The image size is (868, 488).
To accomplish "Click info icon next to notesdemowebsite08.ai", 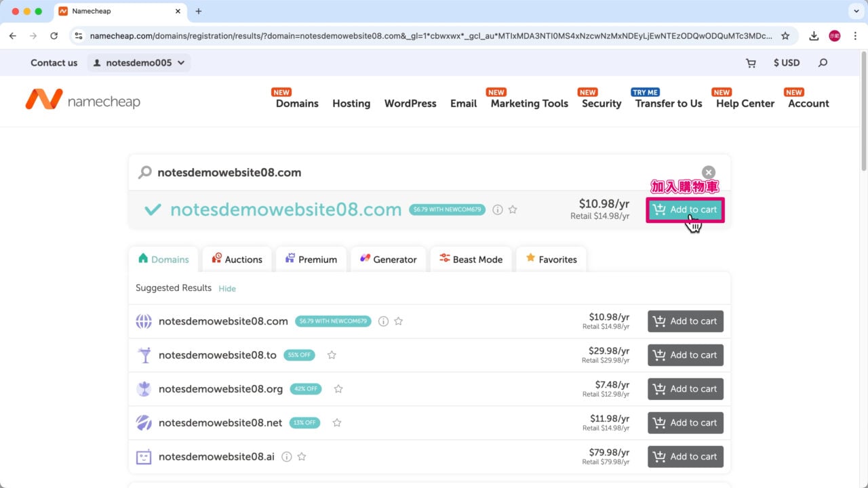I will pyautogui.click(x=286, y=457).
